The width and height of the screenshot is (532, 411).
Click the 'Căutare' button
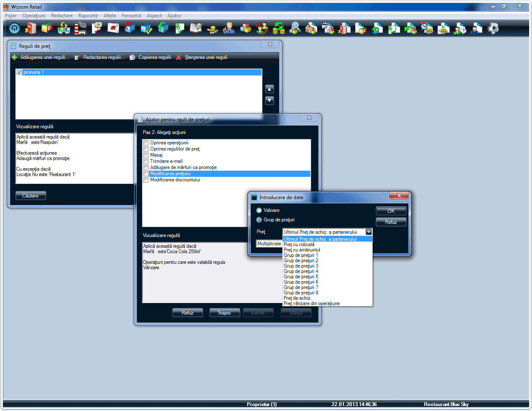point(31,196)
